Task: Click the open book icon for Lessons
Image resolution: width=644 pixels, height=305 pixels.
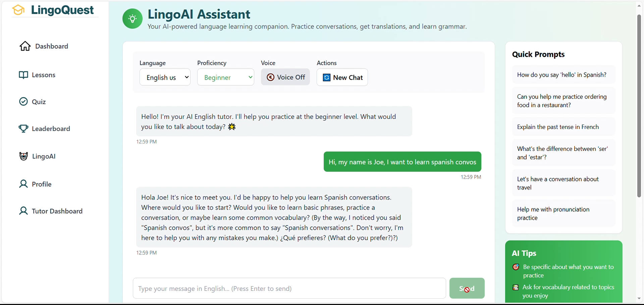Action: tap(23, 75)
